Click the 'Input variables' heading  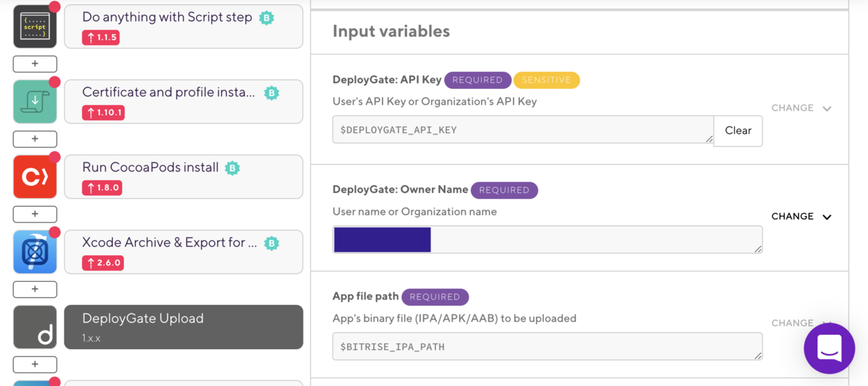point(391,31)
